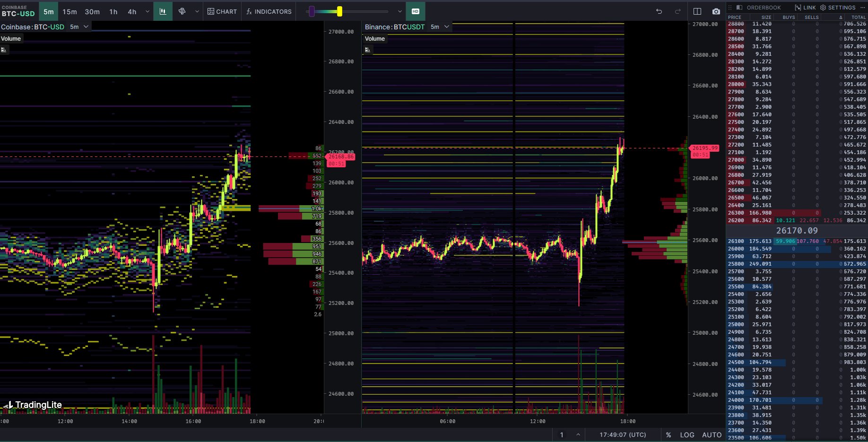Click the 25800 bid row in orderbook

(x=797, y=264)
